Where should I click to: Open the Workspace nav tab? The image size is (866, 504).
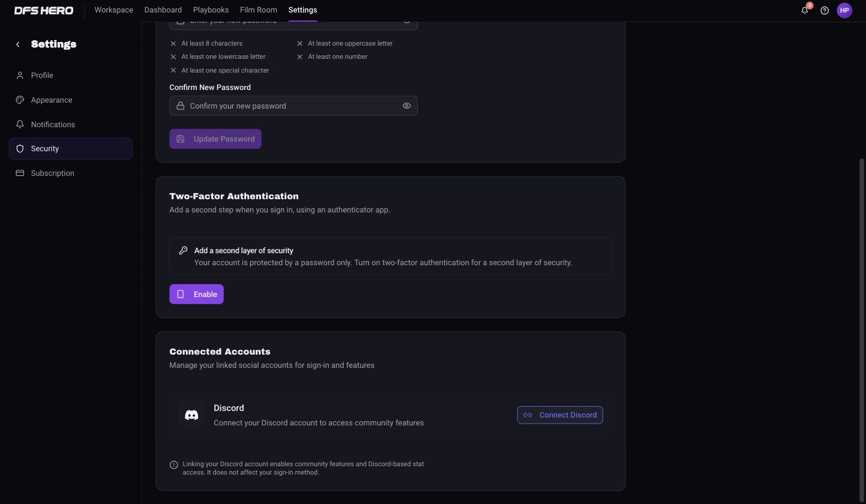tap(114, 10)
